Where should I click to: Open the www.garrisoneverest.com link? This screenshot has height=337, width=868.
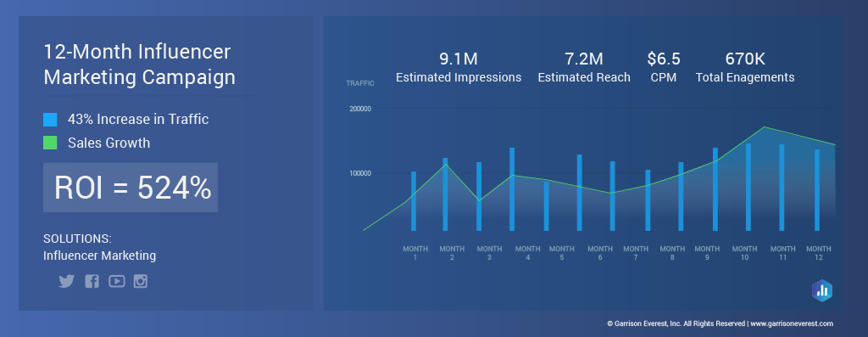pos(792,323)
